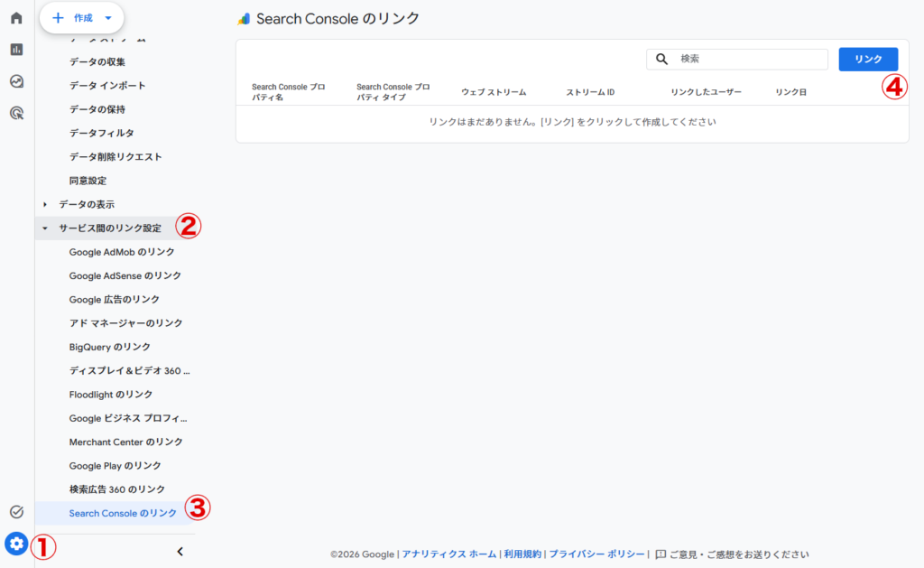Click the ストリーム ID column header

590,92
